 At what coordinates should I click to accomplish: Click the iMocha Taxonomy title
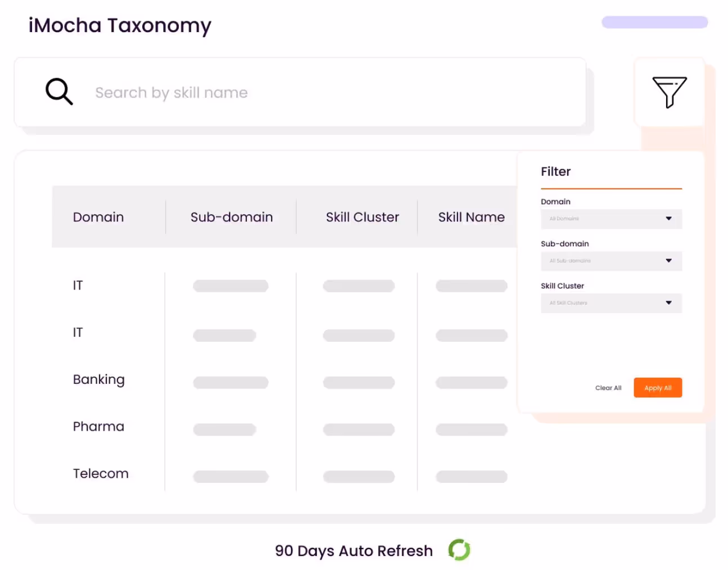coord(120,26)
